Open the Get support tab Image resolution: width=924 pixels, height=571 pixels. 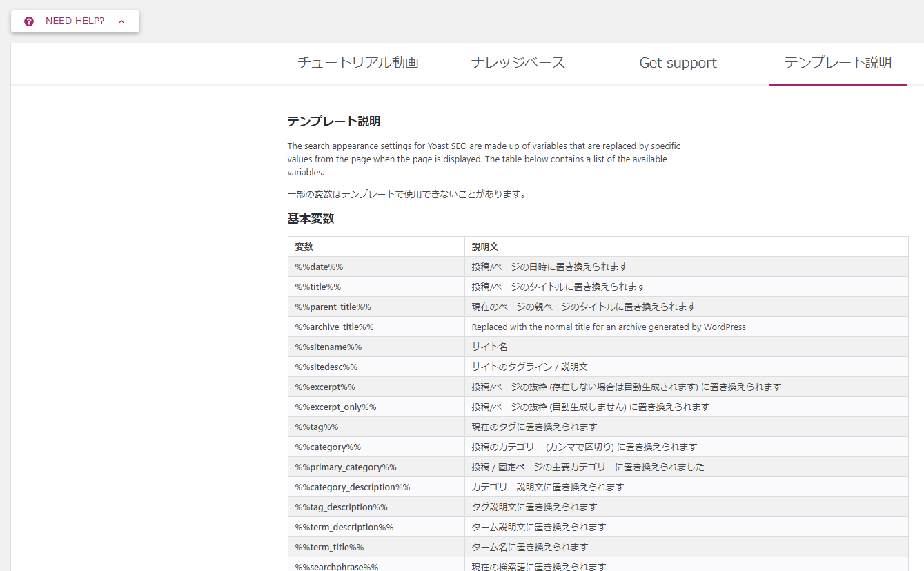(678, 63)
